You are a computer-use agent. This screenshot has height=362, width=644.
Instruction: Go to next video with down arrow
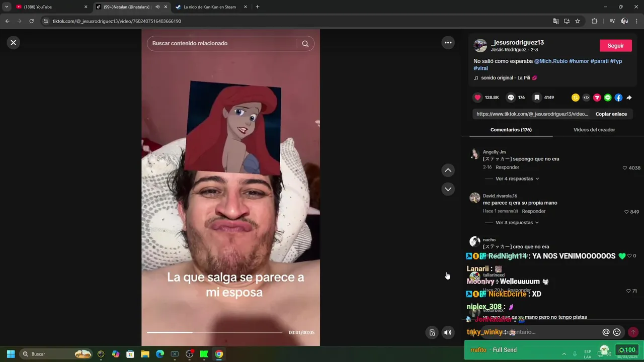[448, 189]
